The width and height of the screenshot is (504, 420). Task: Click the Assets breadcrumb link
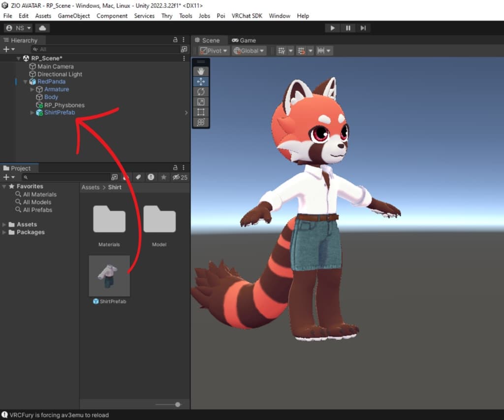91,187
